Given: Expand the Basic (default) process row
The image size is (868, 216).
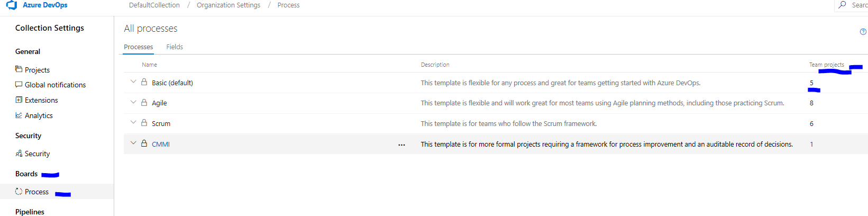Looking at the screenshot, I should click(133, 82).
